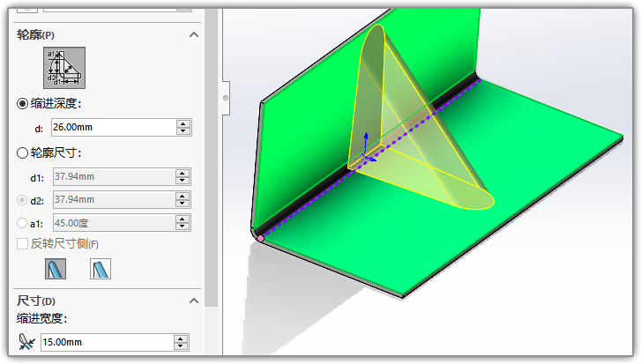Select the rounded gusset shape icon
This screenshot has height=364, width=641.
click(x=56, y=269)
